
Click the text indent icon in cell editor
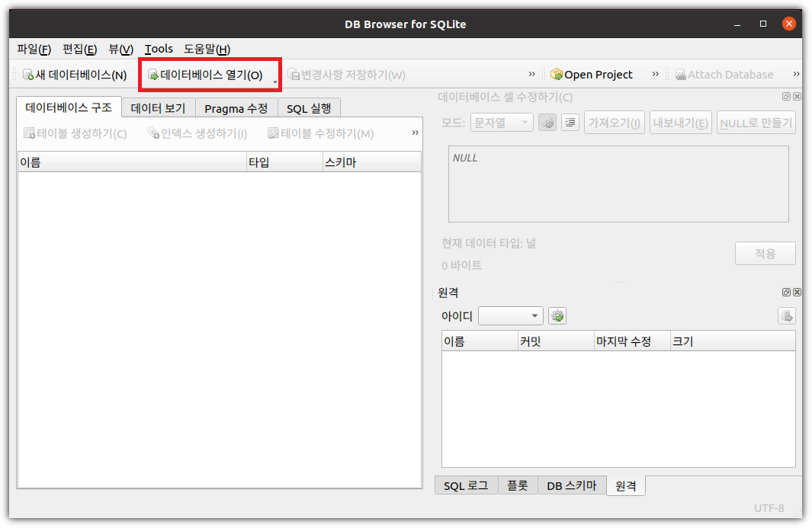pos(570,123)
